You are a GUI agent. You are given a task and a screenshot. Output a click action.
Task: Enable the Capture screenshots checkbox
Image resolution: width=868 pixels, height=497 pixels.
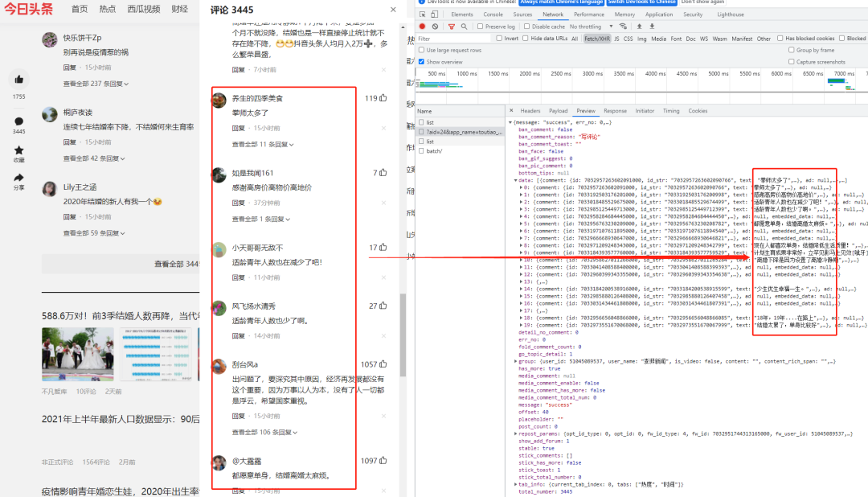point(792,62)
